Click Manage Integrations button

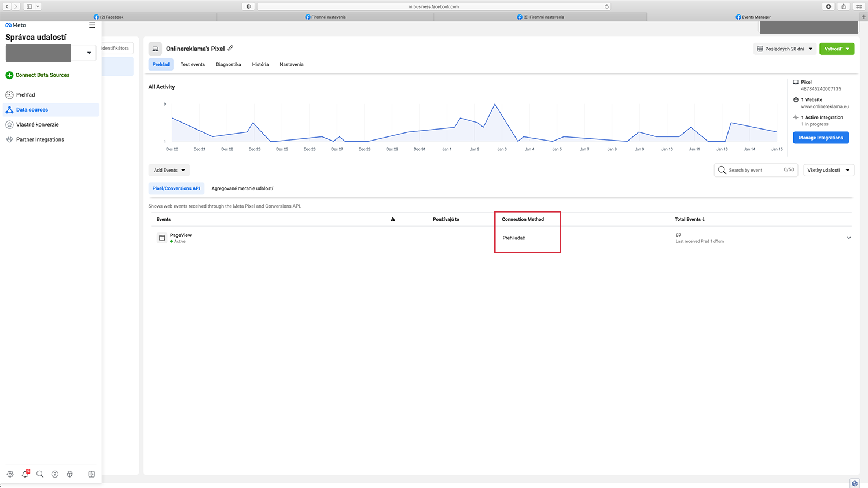point(821,138)
